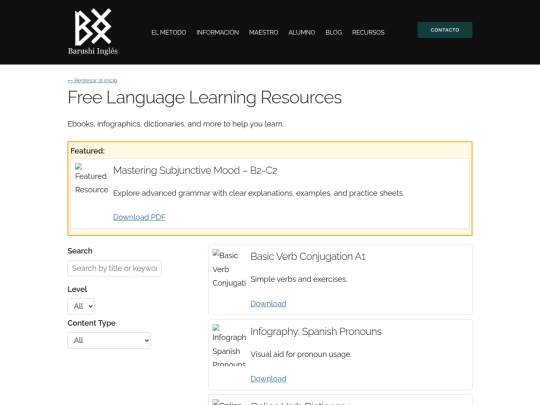Focus the Search by title or keyword field
The image size is (540, 405).
(x=114, y=268)
